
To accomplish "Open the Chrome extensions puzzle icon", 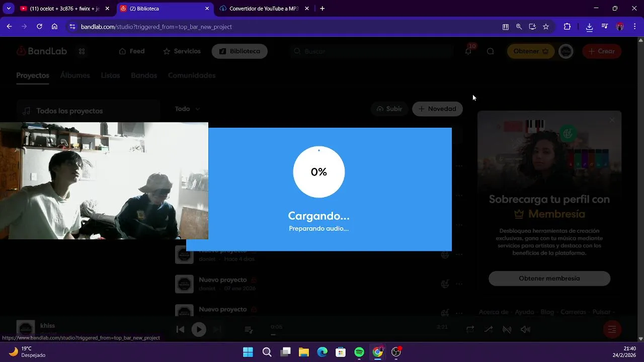I will (x=567, y=27).
